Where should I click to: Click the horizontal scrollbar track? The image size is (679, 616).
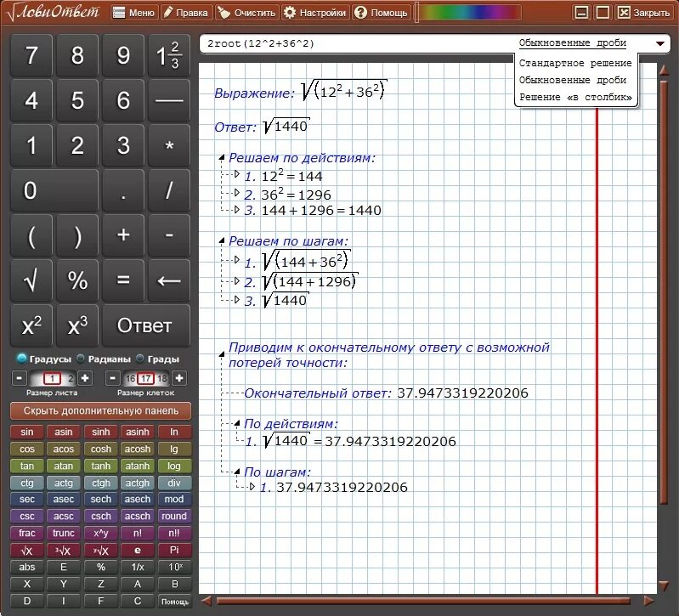[x=423, y=601]
